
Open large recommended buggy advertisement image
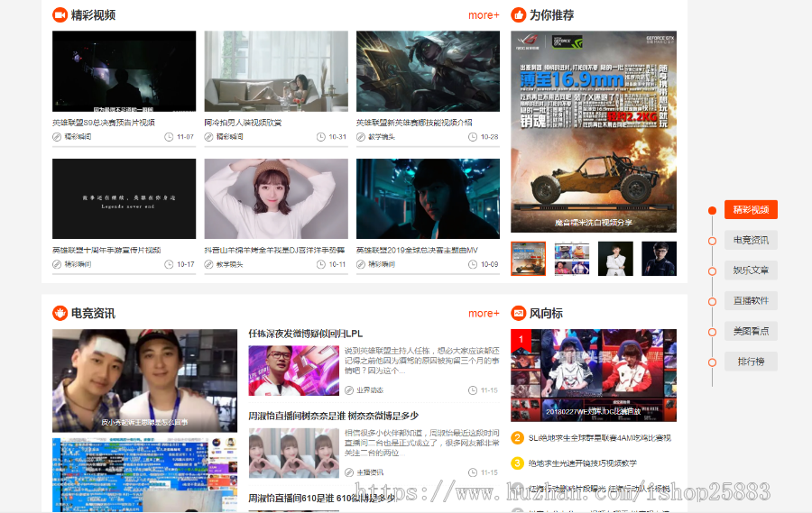pos(594,132)
